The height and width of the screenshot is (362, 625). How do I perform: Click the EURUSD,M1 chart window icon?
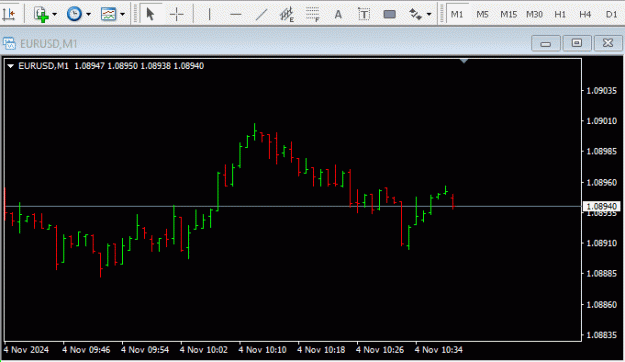(9, 43)
